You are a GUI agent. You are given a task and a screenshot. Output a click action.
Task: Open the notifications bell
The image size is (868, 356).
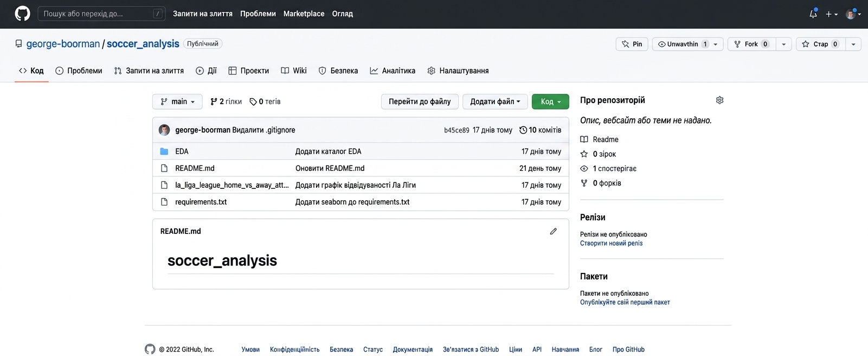click(813, 14)
